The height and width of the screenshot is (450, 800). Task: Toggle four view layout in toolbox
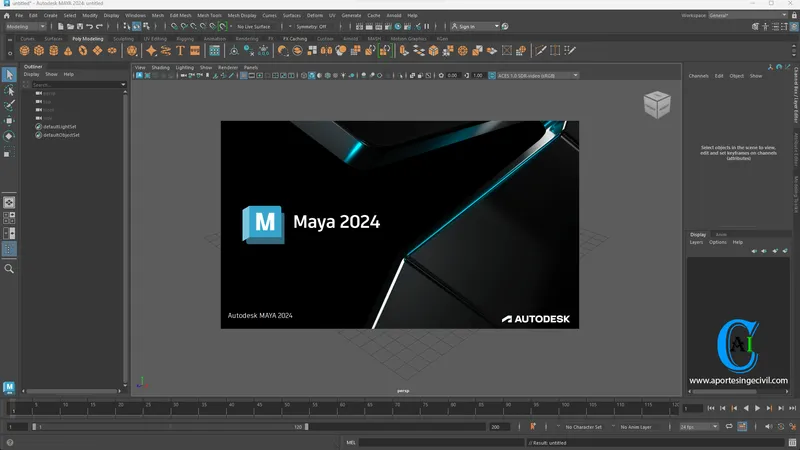pyautogui.click(x=9, y=218)
